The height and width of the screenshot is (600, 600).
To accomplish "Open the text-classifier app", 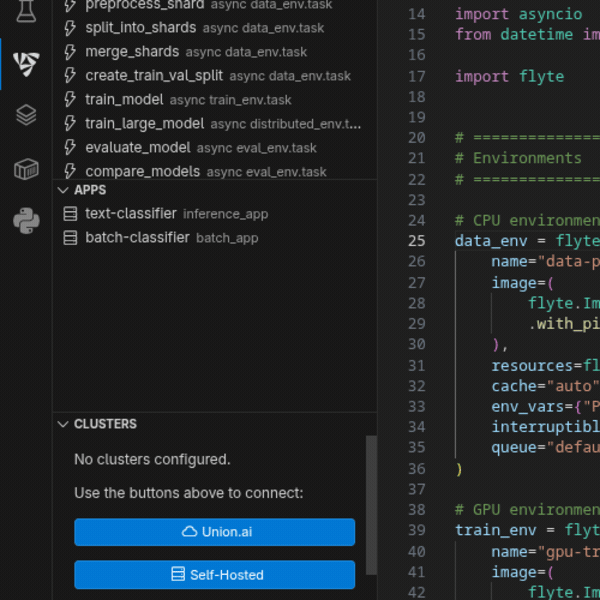I will (215, 214).
